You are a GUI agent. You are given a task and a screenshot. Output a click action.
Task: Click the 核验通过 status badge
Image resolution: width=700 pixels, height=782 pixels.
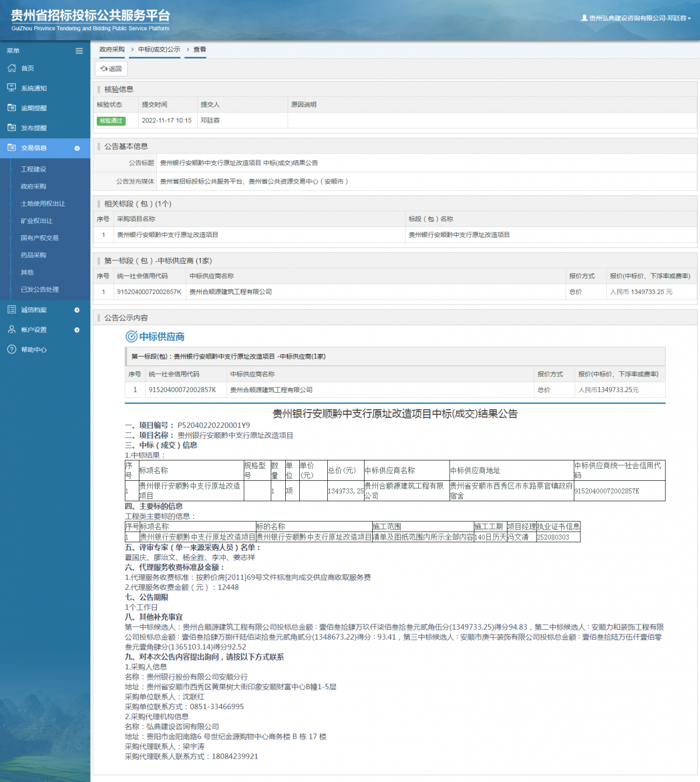coord(111,121)
